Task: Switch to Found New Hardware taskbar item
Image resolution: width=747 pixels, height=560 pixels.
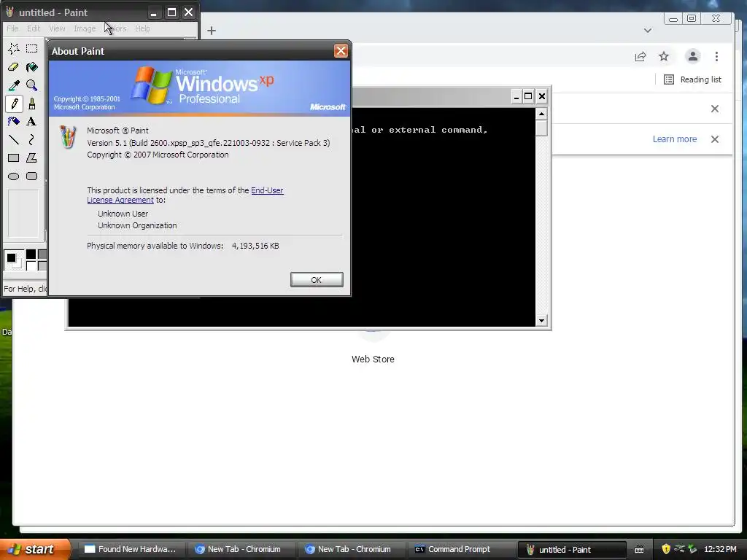Action: click(x=130, y=550)
